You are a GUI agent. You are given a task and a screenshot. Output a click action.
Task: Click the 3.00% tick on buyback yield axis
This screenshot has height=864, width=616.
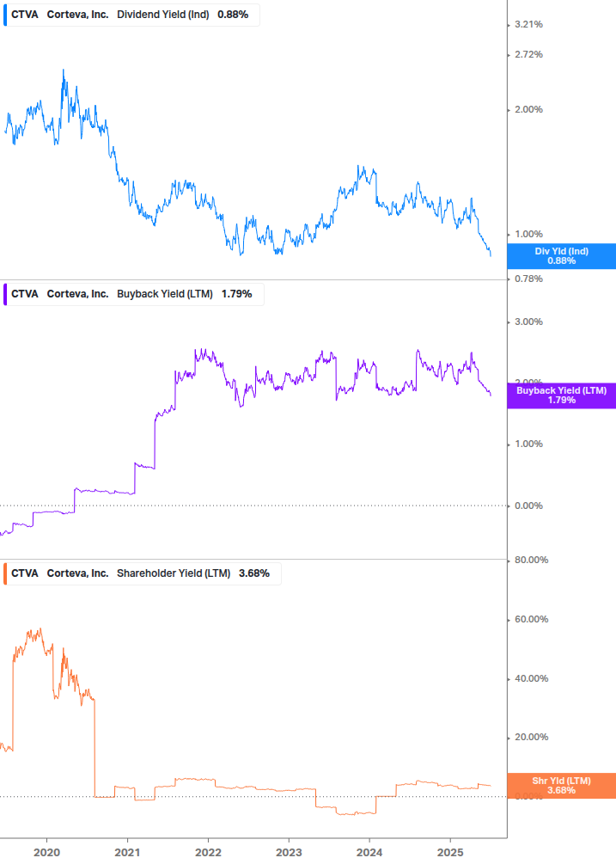click(x=528, y=322)
